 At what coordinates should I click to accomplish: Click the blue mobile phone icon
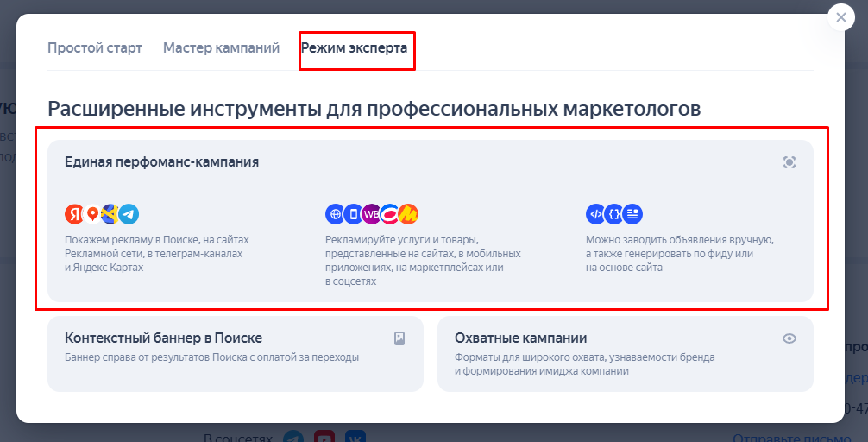pyautogui.click(x=353, y=214)
